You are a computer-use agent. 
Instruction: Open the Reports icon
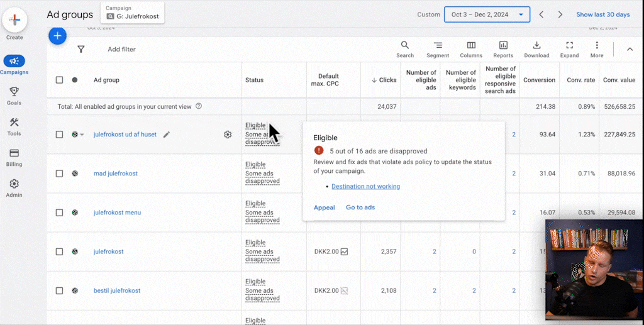(x=503, y=49)
